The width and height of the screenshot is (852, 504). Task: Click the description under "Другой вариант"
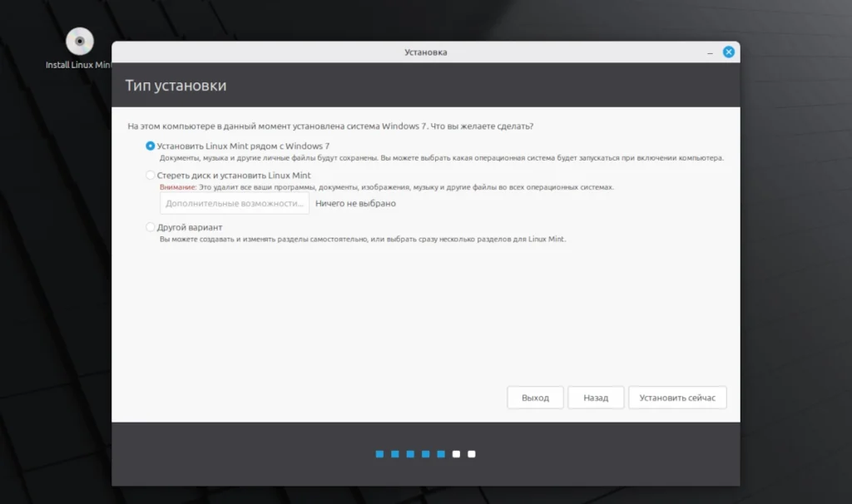click(363, 239)
